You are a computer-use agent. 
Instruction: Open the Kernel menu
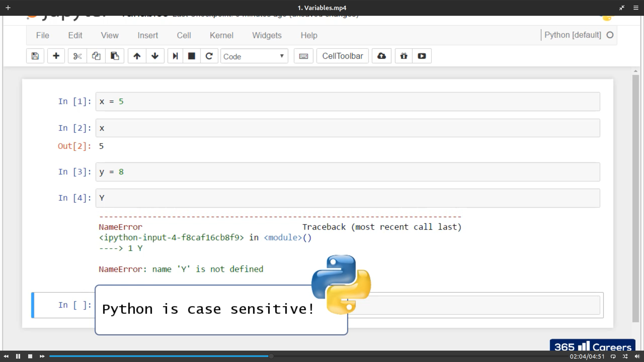click(221, 35)
